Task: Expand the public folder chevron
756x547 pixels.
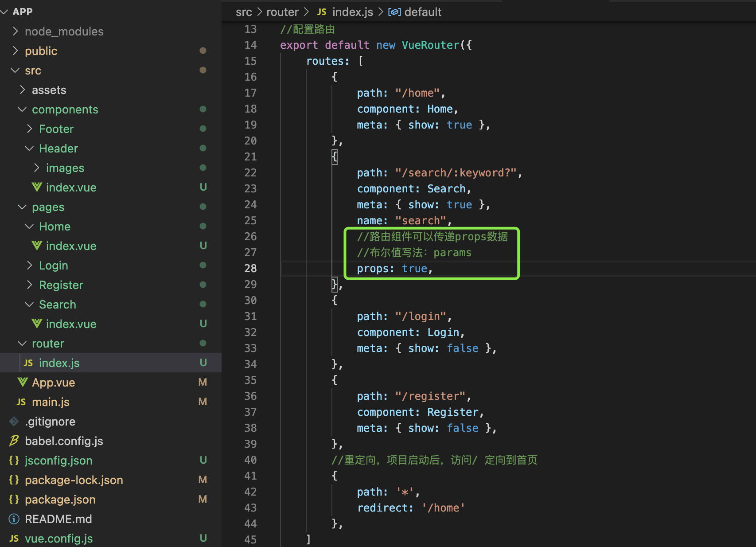Action: pos(16,51)
